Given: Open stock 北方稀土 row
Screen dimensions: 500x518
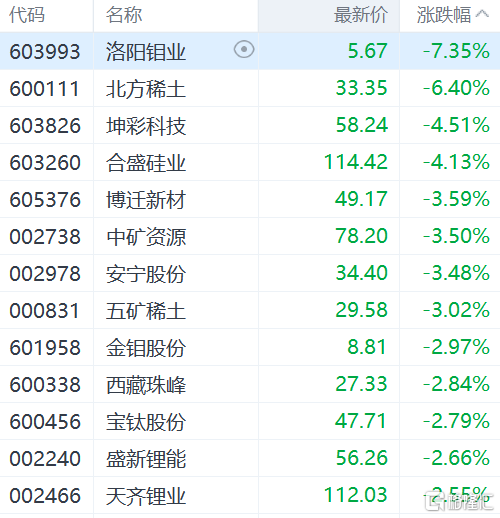Looking at the screenshot, I should (250, 88).
